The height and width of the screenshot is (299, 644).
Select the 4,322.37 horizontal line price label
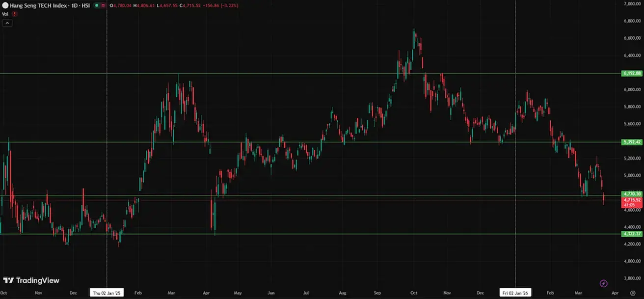(632, 234)
